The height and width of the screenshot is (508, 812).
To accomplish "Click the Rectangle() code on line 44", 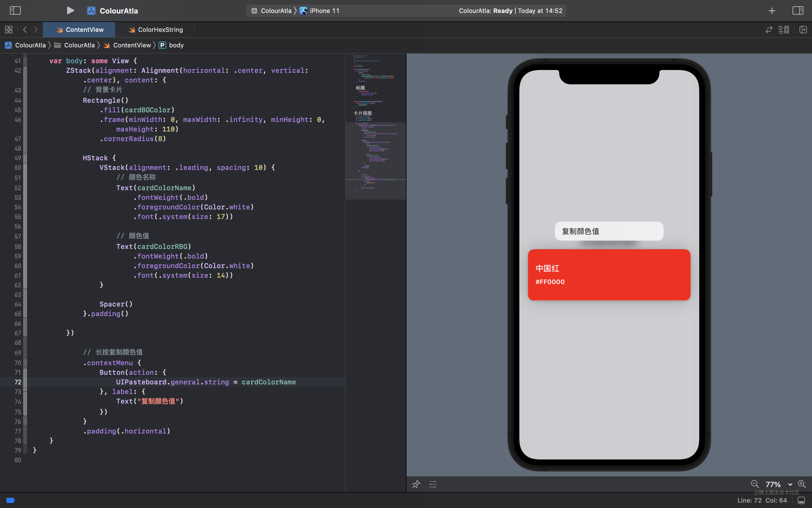I will pos(106,100).
